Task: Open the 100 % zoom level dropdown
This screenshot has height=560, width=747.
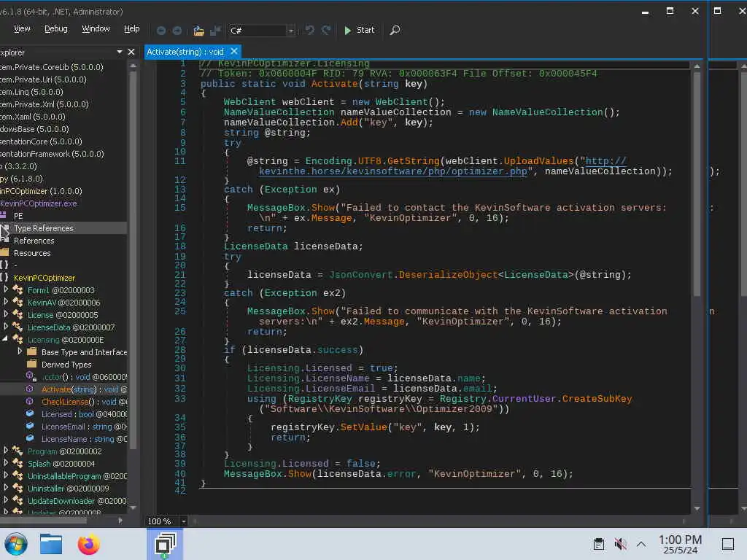Action: tap(183, 521)
